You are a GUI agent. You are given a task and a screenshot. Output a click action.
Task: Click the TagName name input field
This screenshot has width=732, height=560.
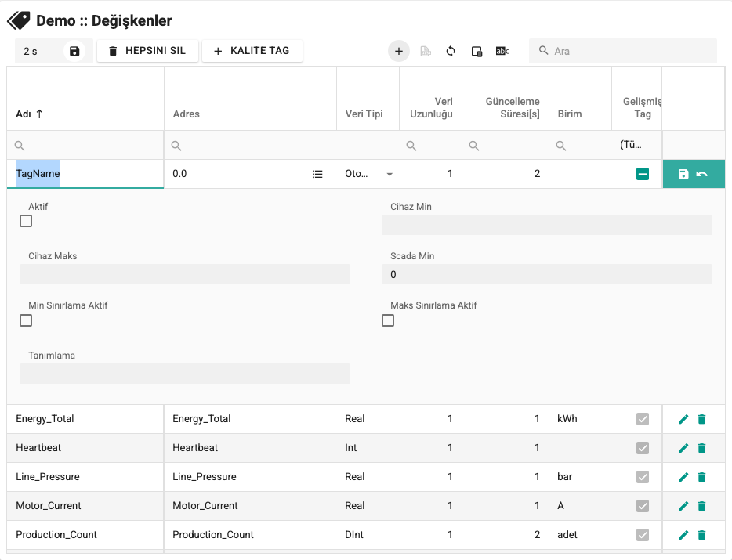click(x=85, y=174)
